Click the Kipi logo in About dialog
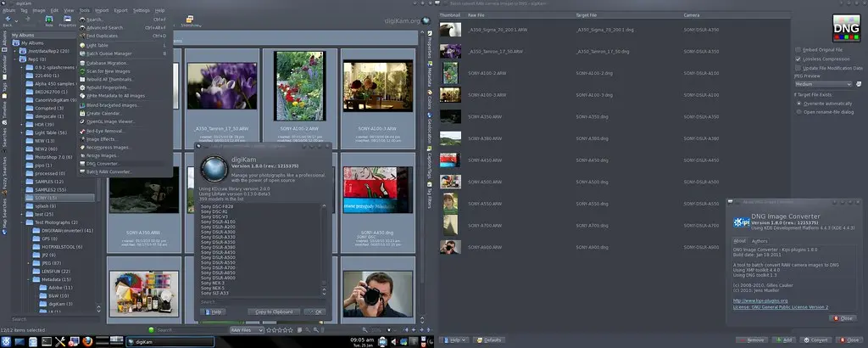The height and width of the screenshot is (348, 868). [x=741, y=222]
